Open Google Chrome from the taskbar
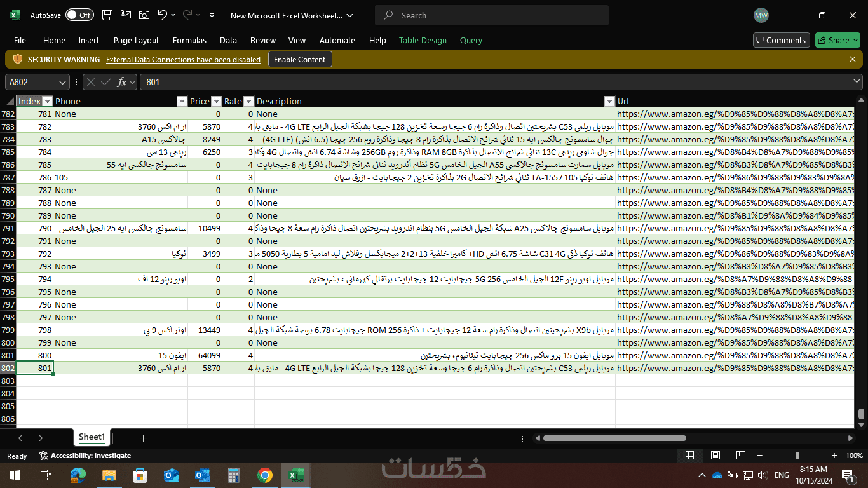The image size is (868, 488). click(265, 475)
